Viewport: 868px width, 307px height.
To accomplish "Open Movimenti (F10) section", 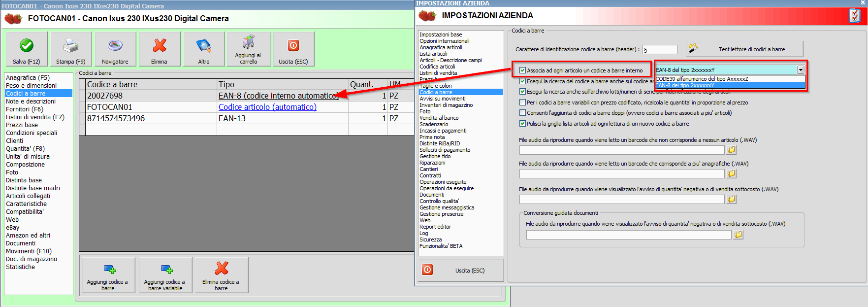I will 29,251.
